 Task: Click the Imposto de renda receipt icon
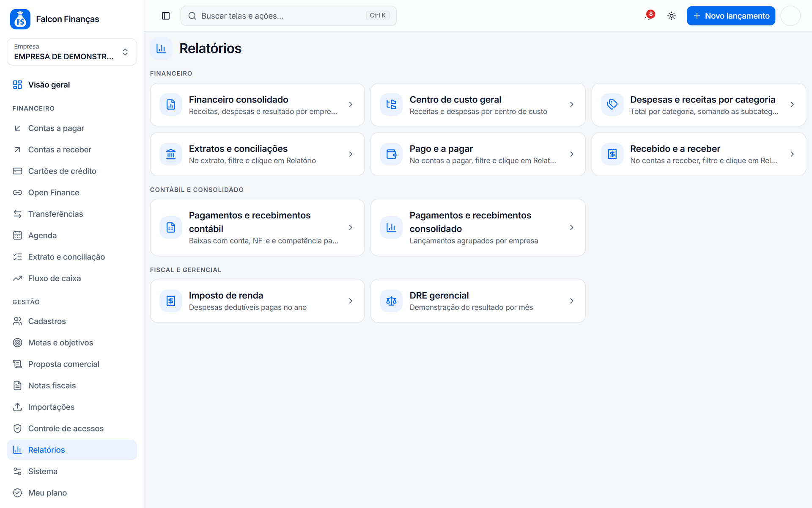tap(171, 301)
